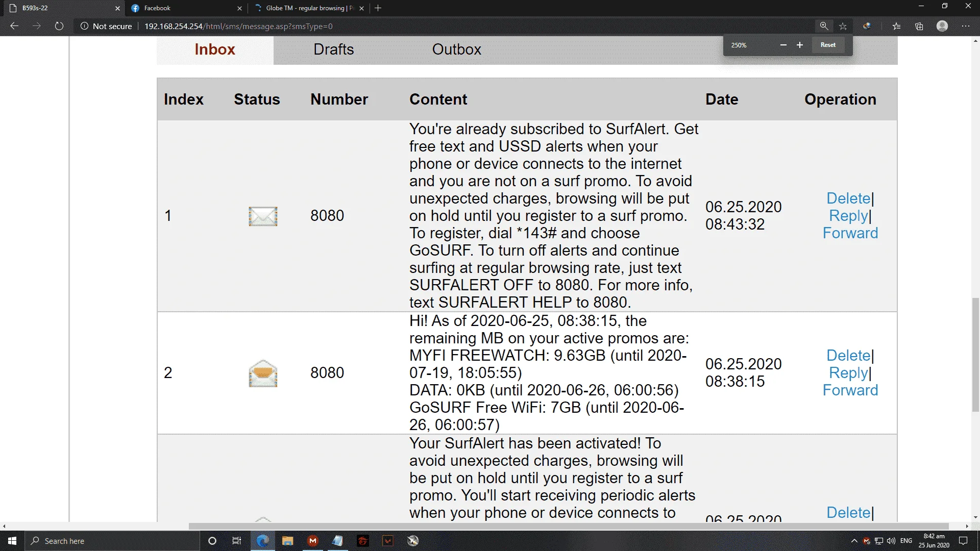
Task: Switch to the Outbox tab
Action: (x=456, y=49)
